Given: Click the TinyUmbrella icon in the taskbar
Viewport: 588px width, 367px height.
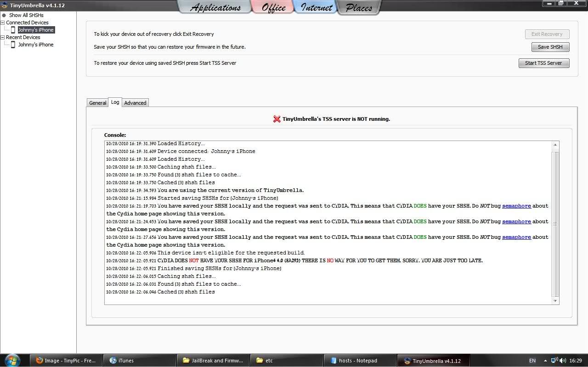Looking at the screenshot, I should pyautogui.click(x=407, y=361).
